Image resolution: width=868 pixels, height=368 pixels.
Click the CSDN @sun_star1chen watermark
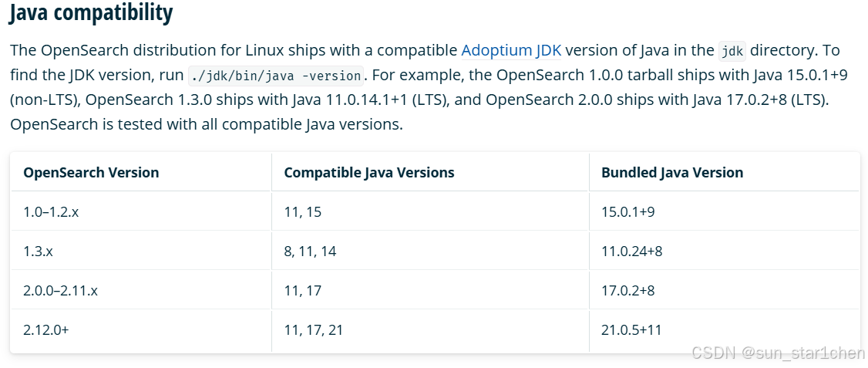(778, 353)
